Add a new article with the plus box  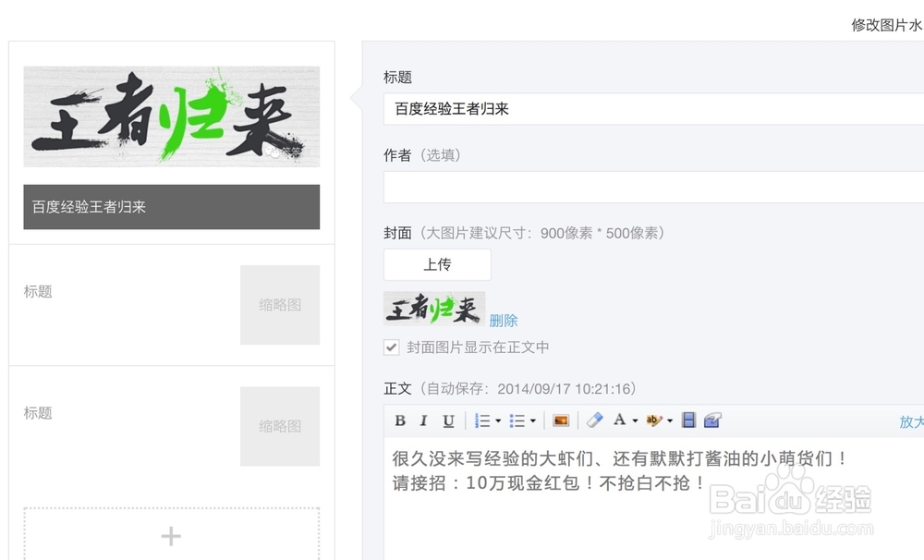(x=172, y=534)
